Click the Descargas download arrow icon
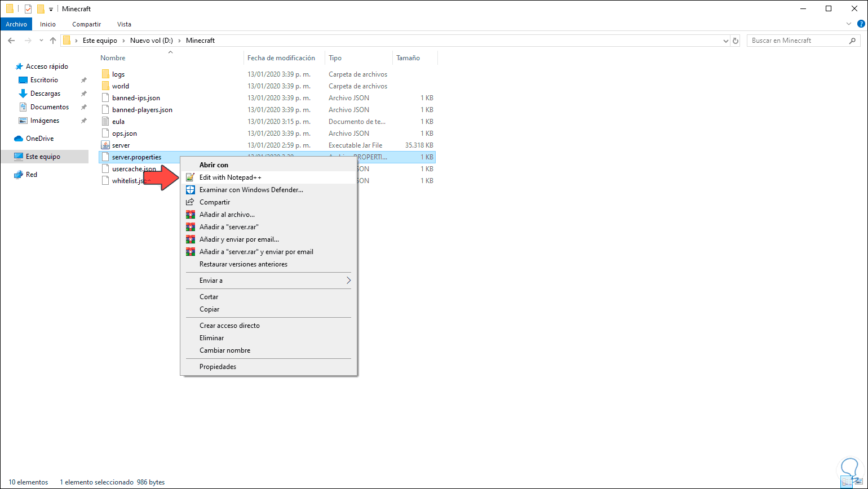The height and width of the screenshot is (489, 868). [x=23, y=94]
